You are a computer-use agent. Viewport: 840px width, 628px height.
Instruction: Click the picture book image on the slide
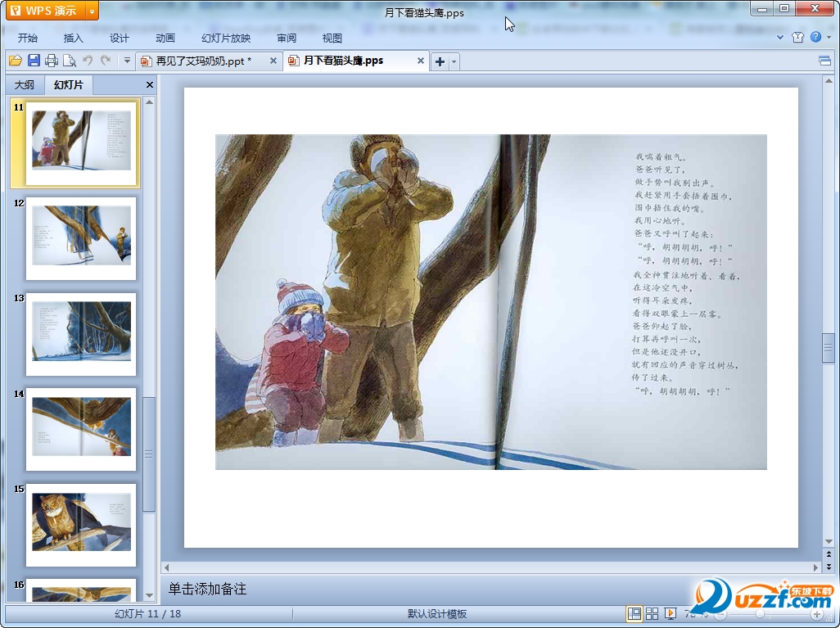coord(490,301)
